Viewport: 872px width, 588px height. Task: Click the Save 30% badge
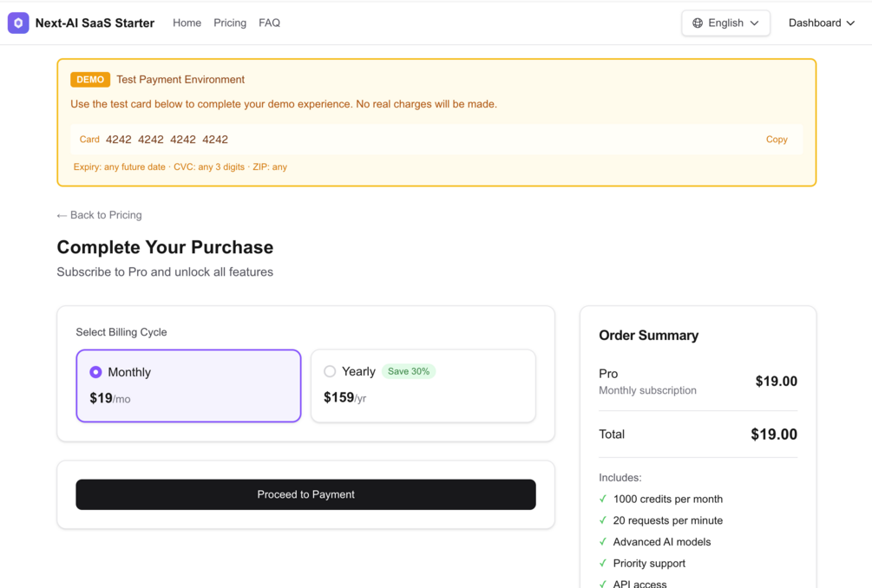point(409,371)
